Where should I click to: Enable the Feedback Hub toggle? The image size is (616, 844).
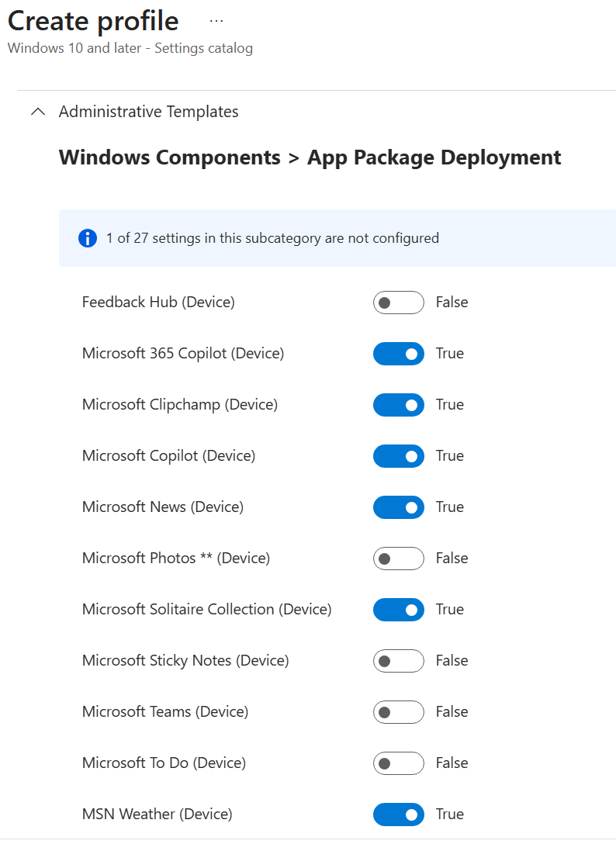[x=398, y=303]
